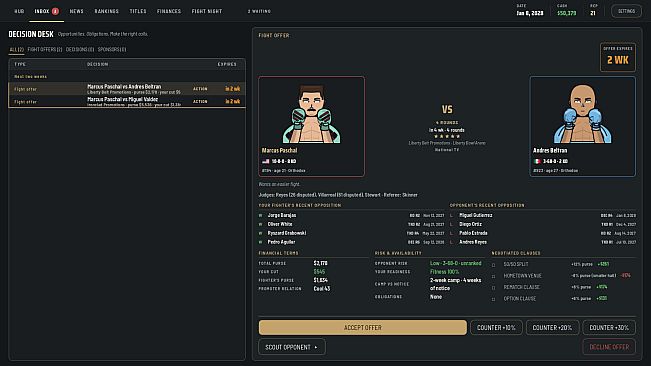The width and height of the screenshot is (651, 366).
Task: Click COUNTER +30% button
Action: [609, 327]
